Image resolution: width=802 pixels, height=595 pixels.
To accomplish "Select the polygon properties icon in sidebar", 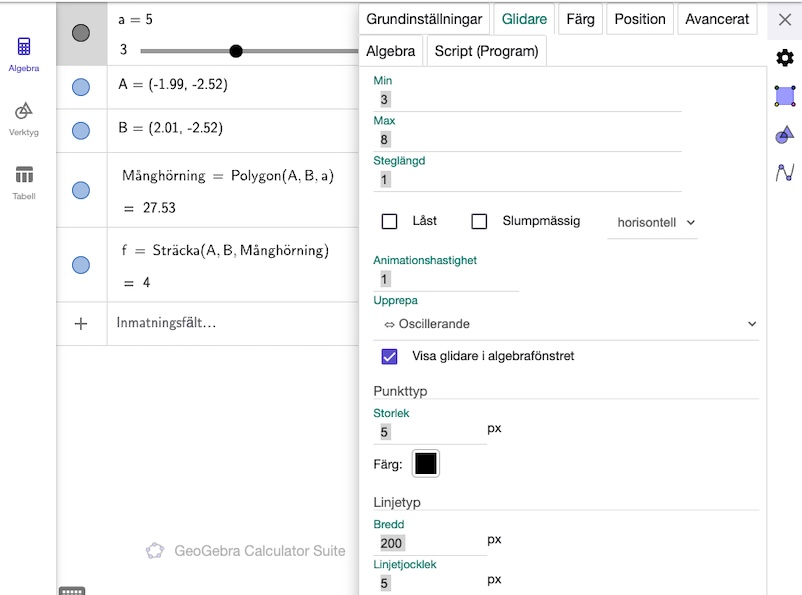I will pyautogui.click(x=785, y=96).
